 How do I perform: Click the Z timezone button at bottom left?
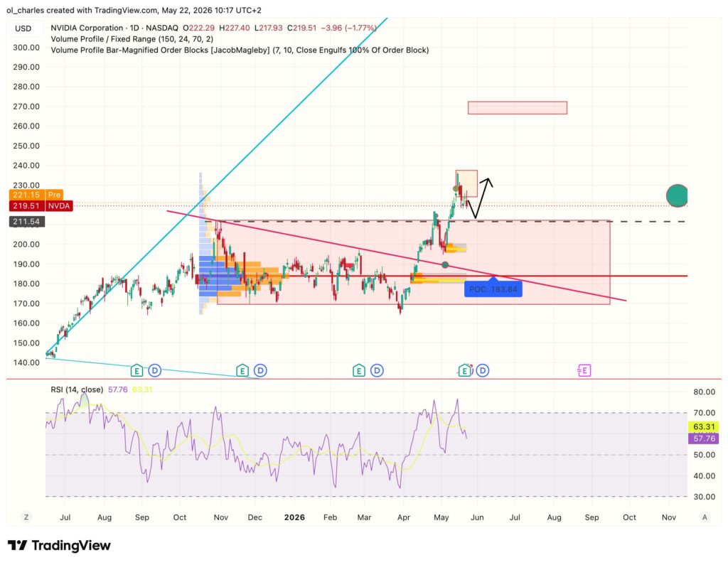[26, 517]
